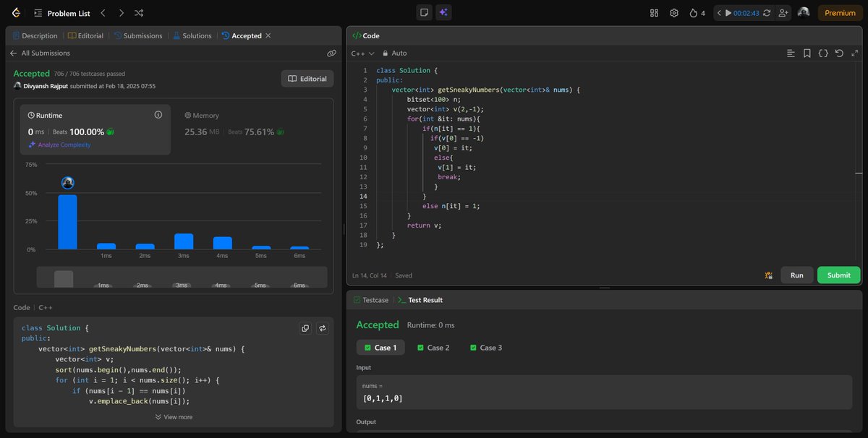868x438 pixels.
Task: Expand View more of submitted code
Action: 174,417
